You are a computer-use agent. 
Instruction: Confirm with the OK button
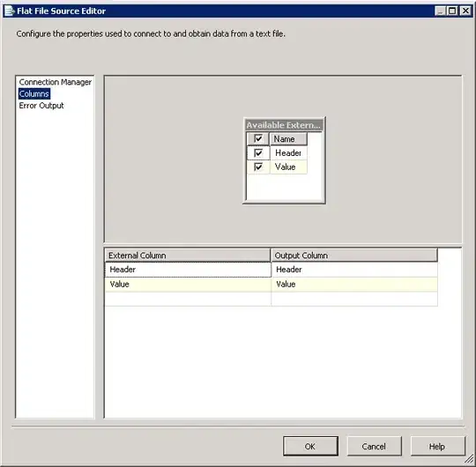point(310,446)
